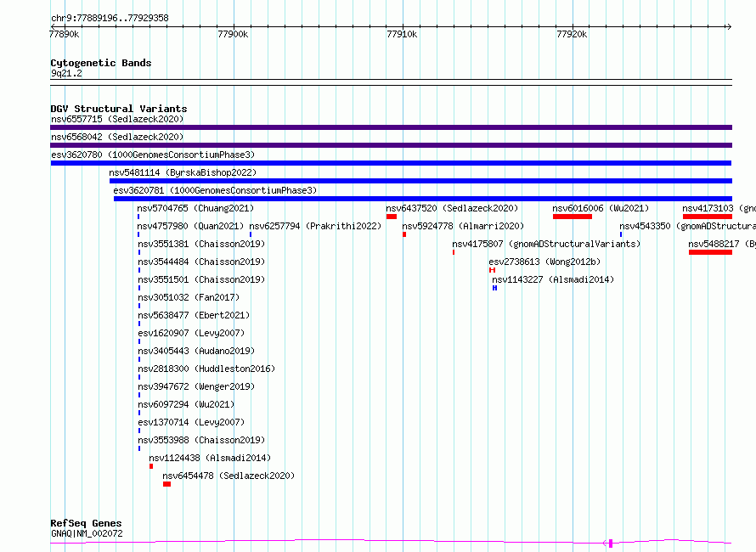The image size is (756, 552).
Task: Click nsv3947672 (Wenger2019) label
Action: pos(196,386)
